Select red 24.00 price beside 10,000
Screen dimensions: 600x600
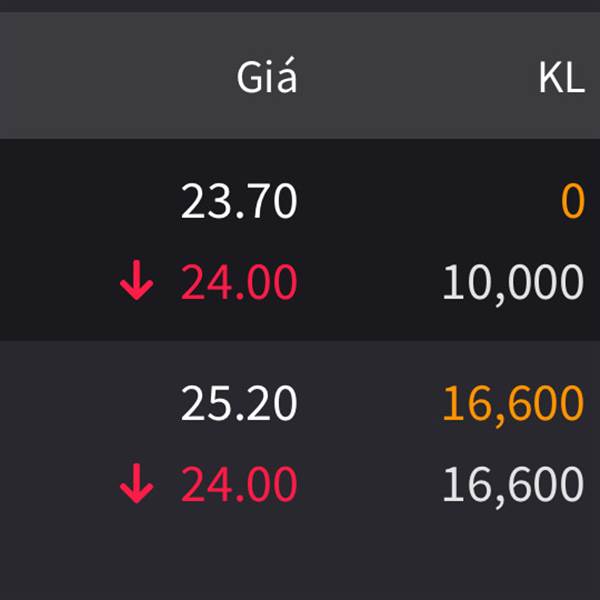239,284
